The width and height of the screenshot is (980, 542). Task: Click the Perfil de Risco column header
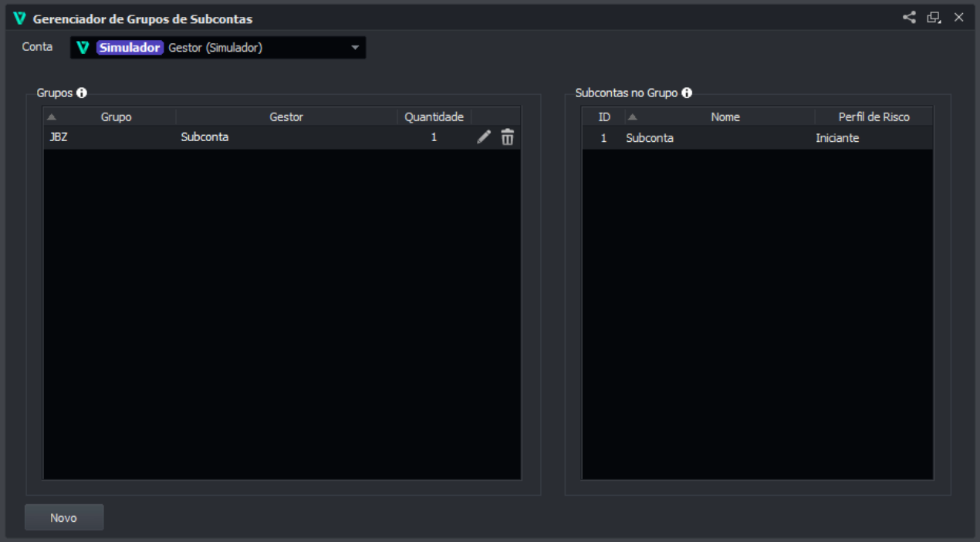click(874, 117)
